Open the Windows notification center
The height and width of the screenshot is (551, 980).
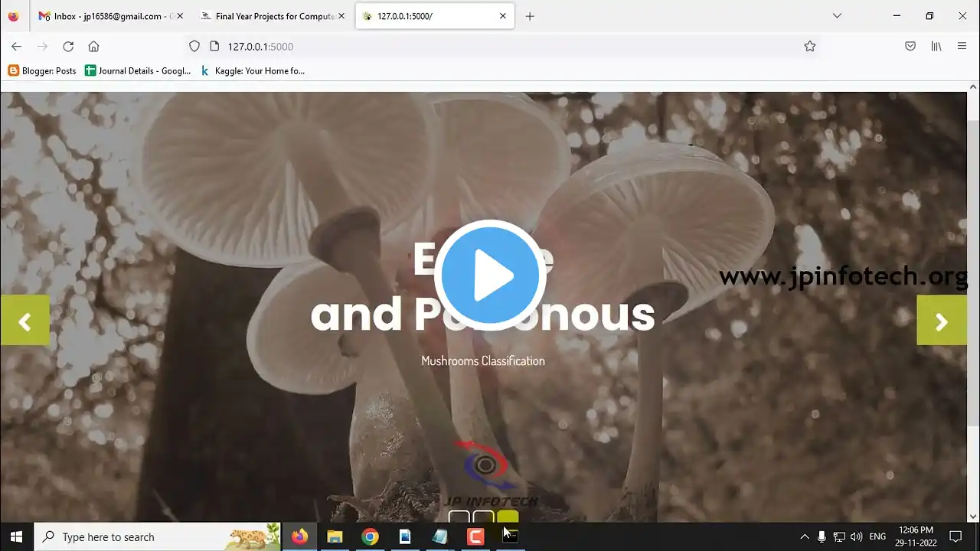tap(955, 536)
